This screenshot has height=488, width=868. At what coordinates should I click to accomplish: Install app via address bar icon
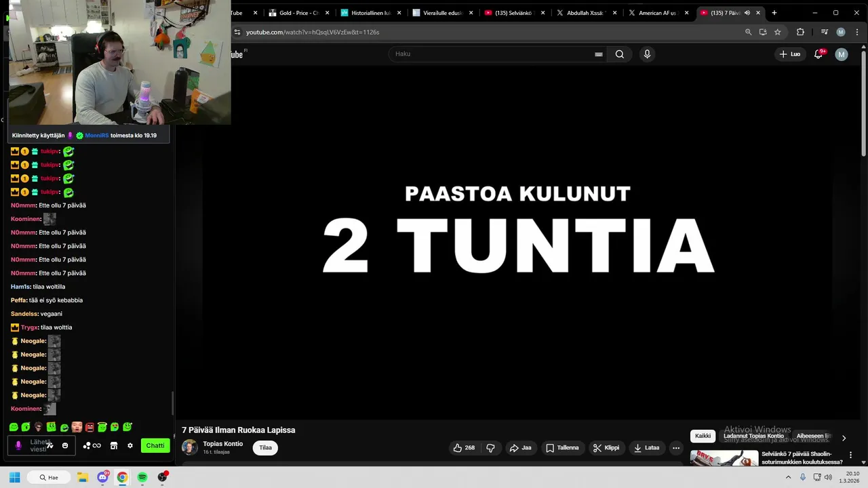pos(763,32)
